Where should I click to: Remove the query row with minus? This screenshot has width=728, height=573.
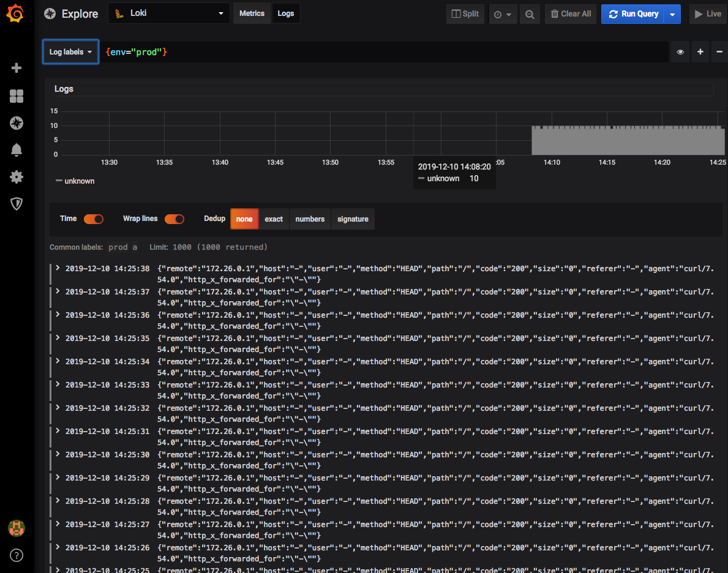719,52
